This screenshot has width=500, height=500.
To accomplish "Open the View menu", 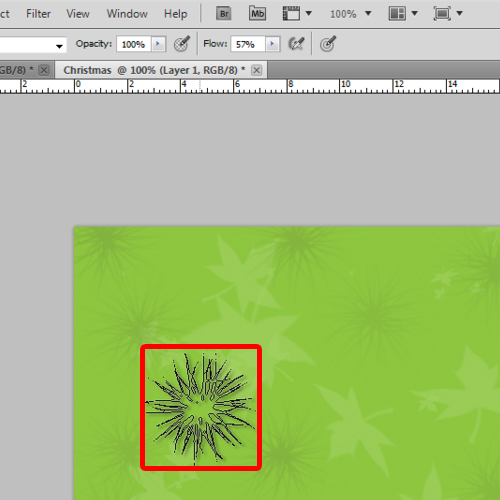I will click(x=78, y=14).
